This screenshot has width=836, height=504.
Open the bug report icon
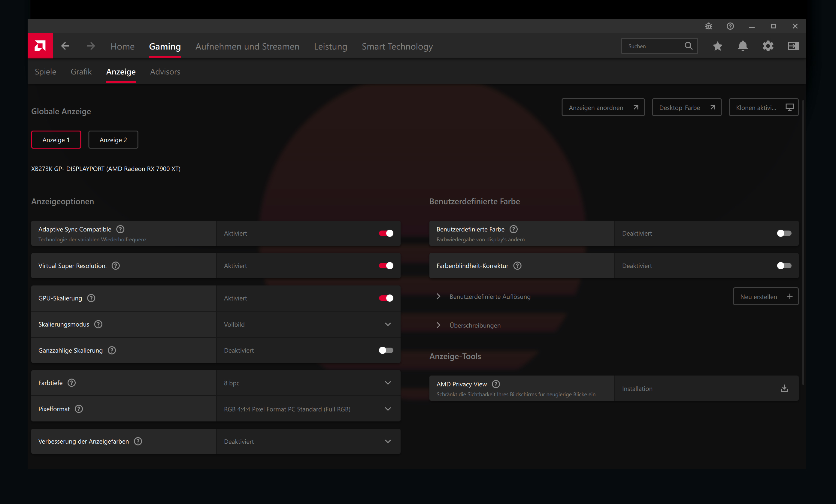[x=708, y=26]
